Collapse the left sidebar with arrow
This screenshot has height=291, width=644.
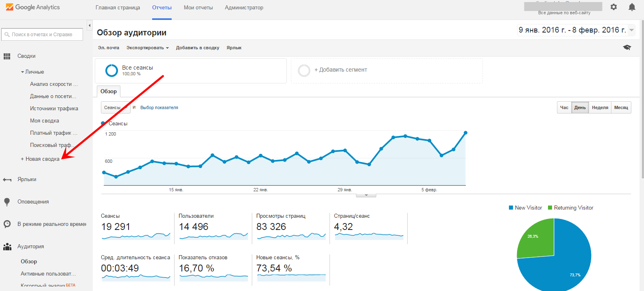pyautogui.click(x=90, y=25)
